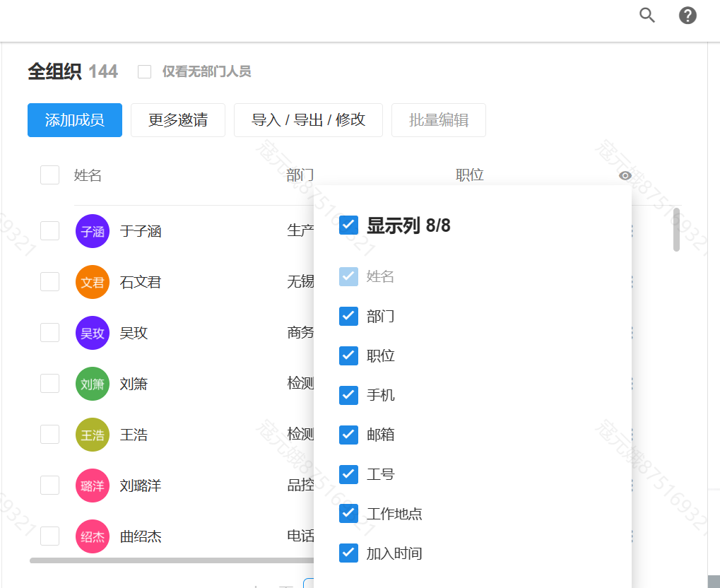The image size is (720, 588).
Task: Click the horizontal scrollbar under the table
Action: 170,560
